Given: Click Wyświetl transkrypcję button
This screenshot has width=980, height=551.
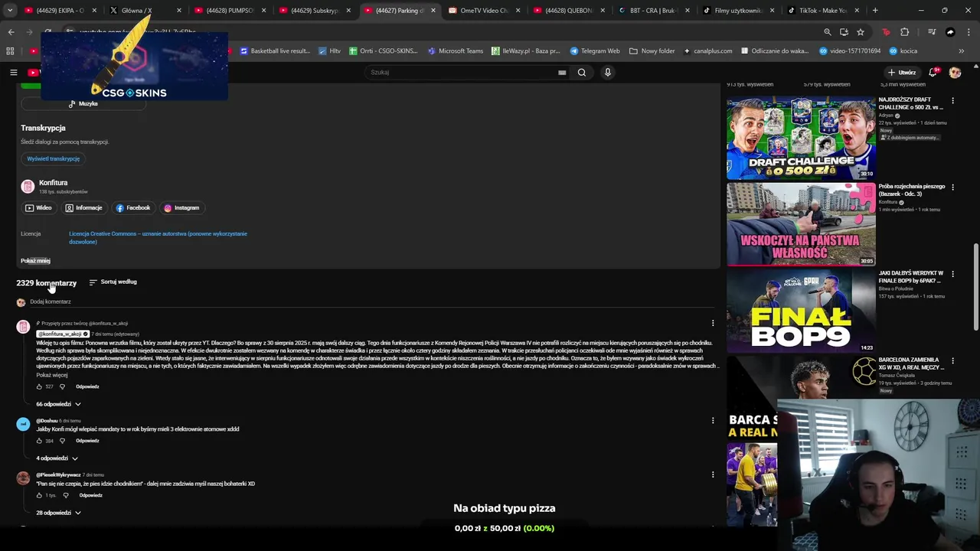Looking at the screenshot, I should point(54,158).
